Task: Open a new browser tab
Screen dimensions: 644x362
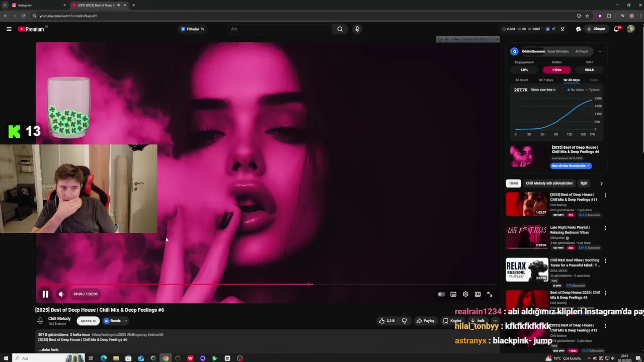Action: pyautogui.click(x=133, y=5)
